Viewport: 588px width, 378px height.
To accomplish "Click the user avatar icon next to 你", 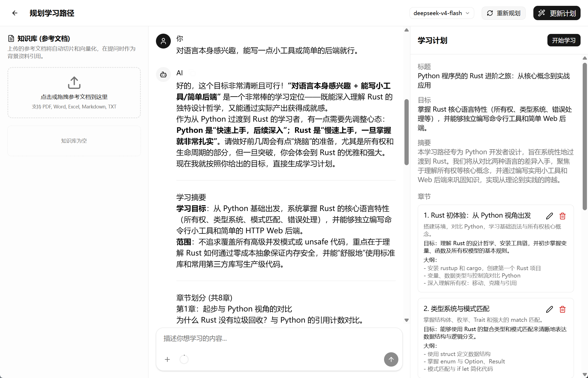I will click(163, 41).
